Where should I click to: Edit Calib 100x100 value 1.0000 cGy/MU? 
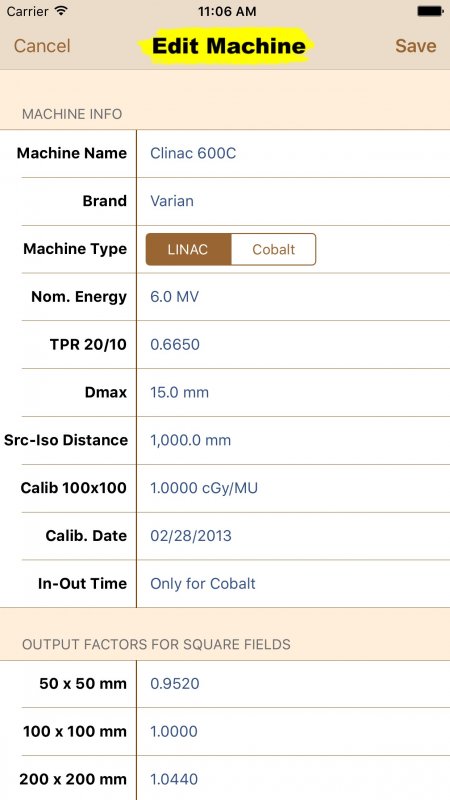pos(293,488)
